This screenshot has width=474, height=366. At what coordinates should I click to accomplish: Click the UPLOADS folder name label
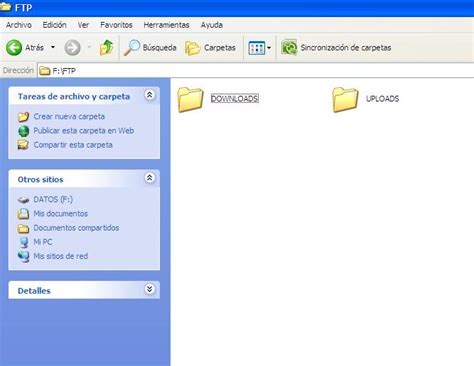[x=382, y=99]
